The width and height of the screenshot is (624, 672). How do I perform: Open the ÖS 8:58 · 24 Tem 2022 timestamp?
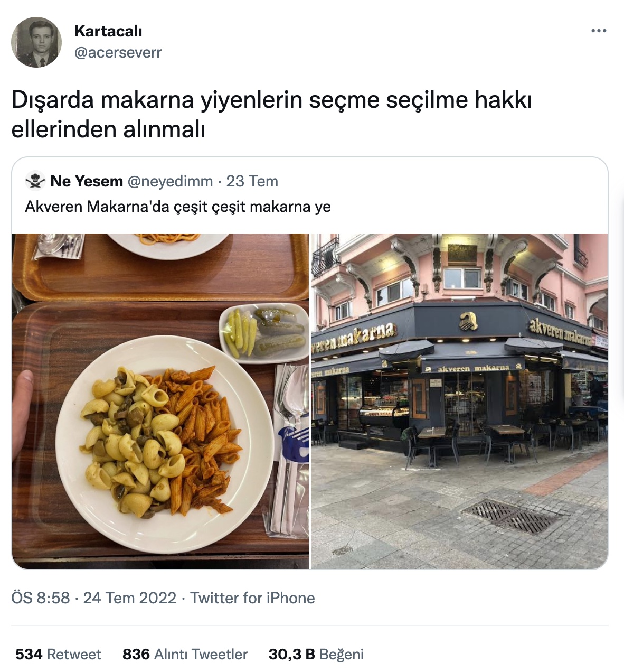coord(93,598)
